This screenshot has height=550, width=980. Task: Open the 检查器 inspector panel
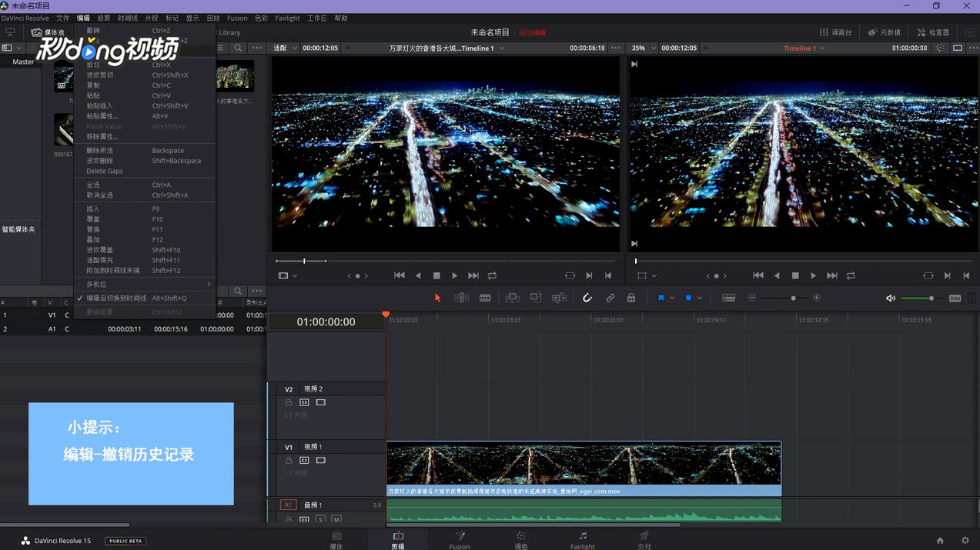(x=933, y=32)
